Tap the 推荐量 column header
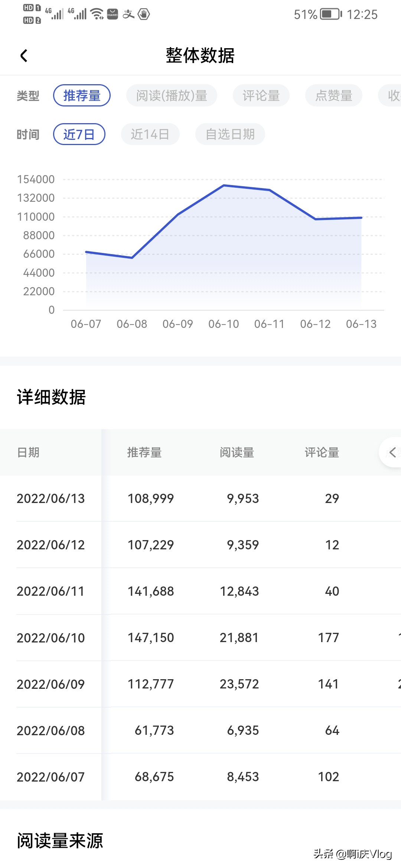This screenshot has height=868, width=401. pyautogui.click(x=144, y=452)
